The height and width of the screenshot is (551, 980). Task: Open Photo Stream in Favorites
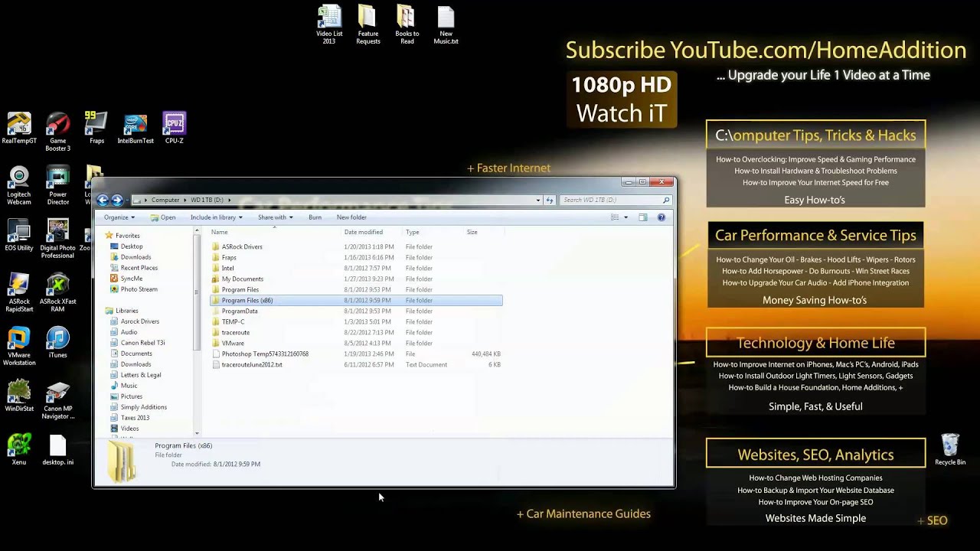pyautogui.click(x=139, y=289)
